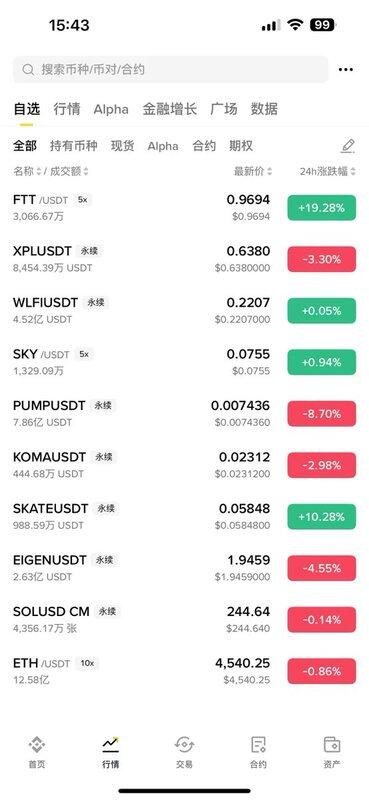The image size is (369, 800).
Task: Open 合约 futures icon in bottom bar
Action: pyautogui.click(x=258, y=745)
